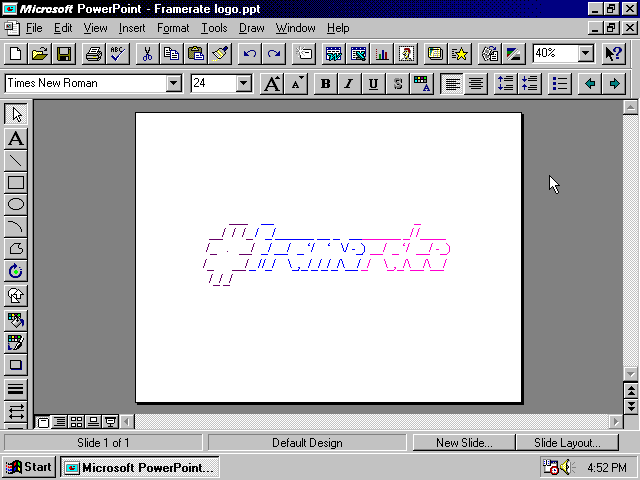Cut selection with the scissors icon
This screenshot has width=640, height=480.
[147, 53]
